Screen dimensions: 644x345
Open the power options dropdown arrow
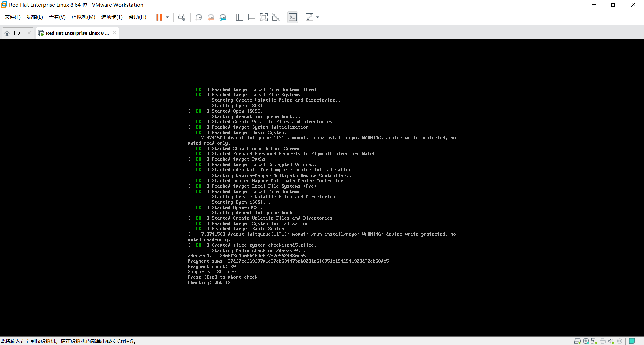(167, 17)
